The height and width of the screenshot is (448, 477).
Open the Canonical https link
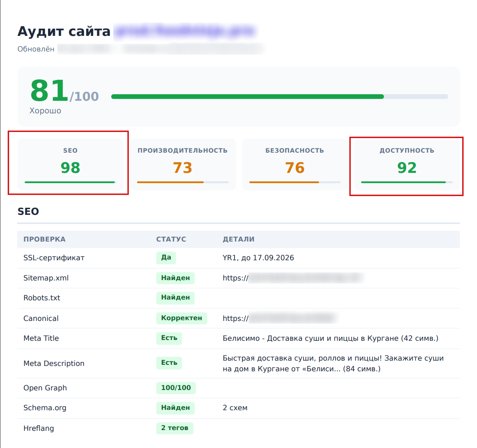pos(279,318)
